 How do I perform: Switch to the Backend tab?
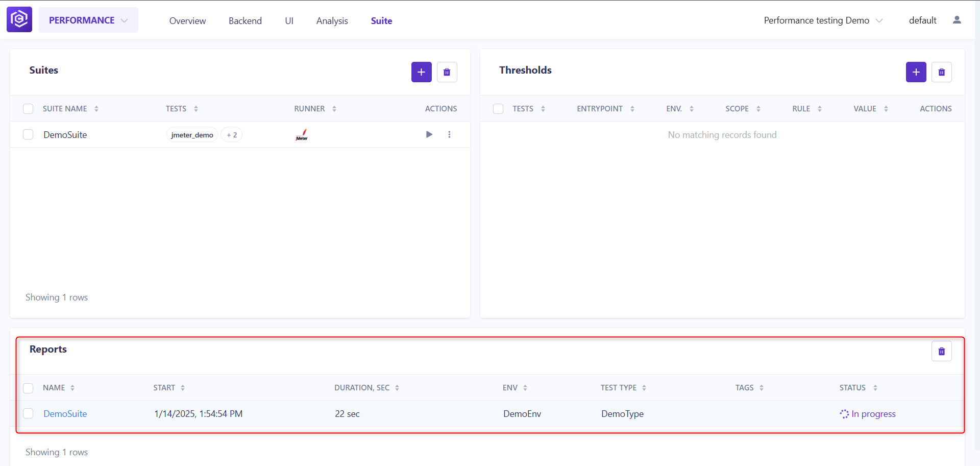pyautogui.click(x=245, y=21)
